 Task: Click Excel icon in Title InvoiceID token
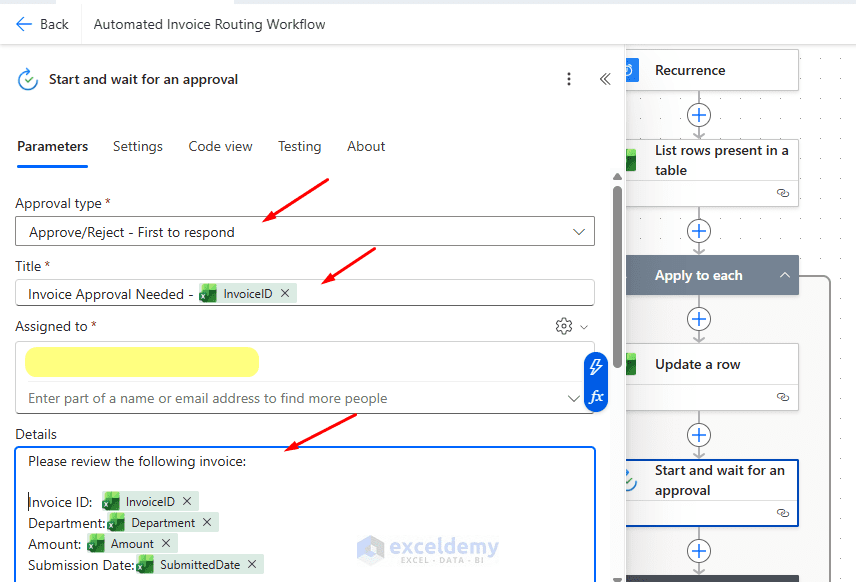(208, 293)
